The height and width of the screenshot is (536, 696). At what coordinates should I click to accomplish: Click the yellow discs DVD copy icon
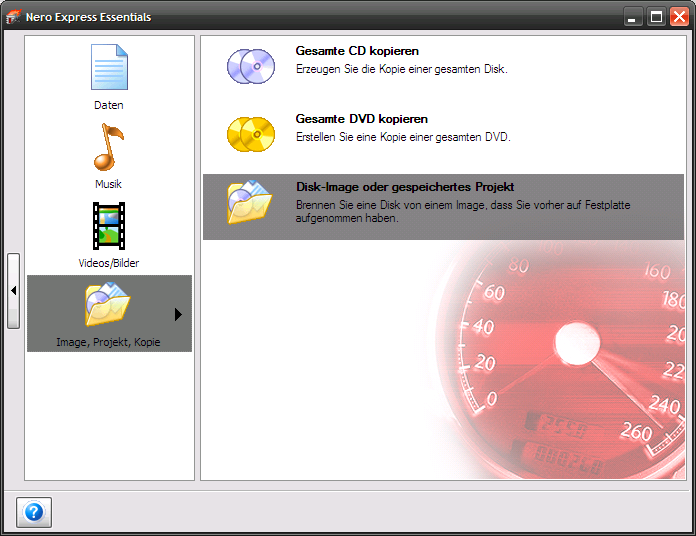point(251,134)
